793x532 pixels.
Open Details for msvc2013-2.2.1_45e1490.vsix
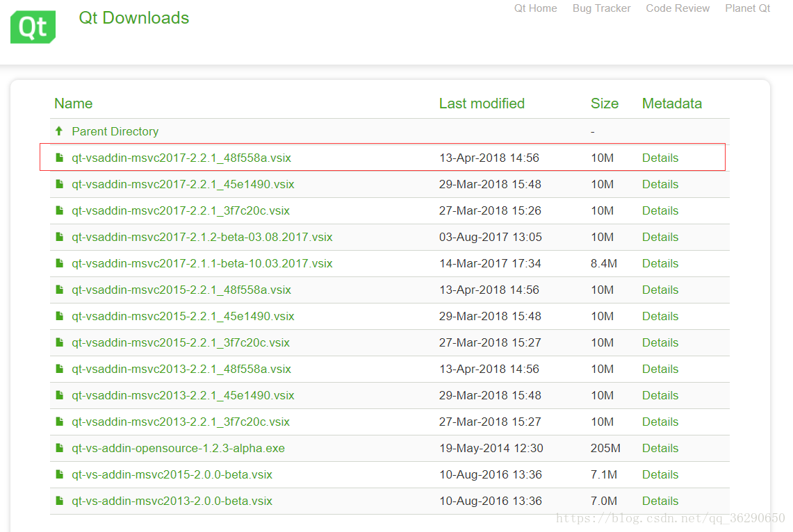660,395
